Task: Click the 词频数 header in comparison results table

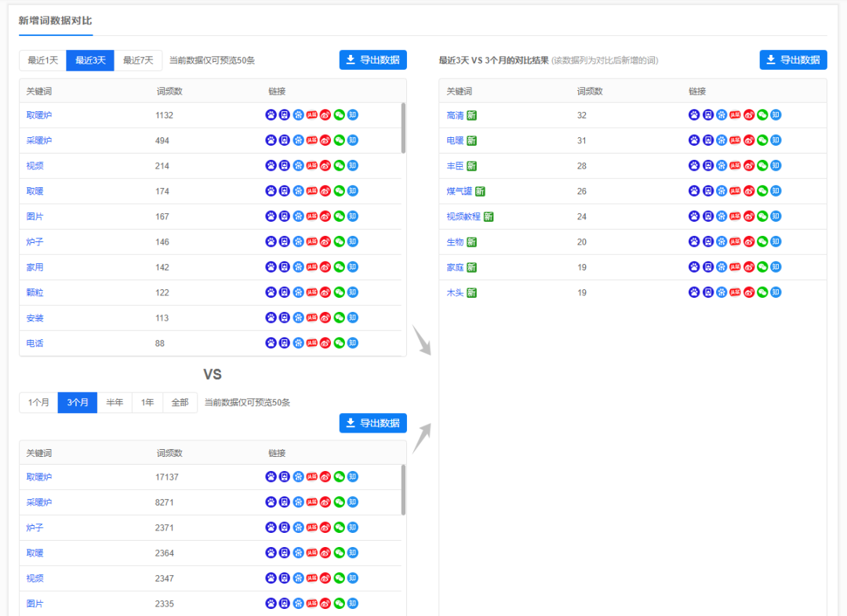Action: (589, 91)
